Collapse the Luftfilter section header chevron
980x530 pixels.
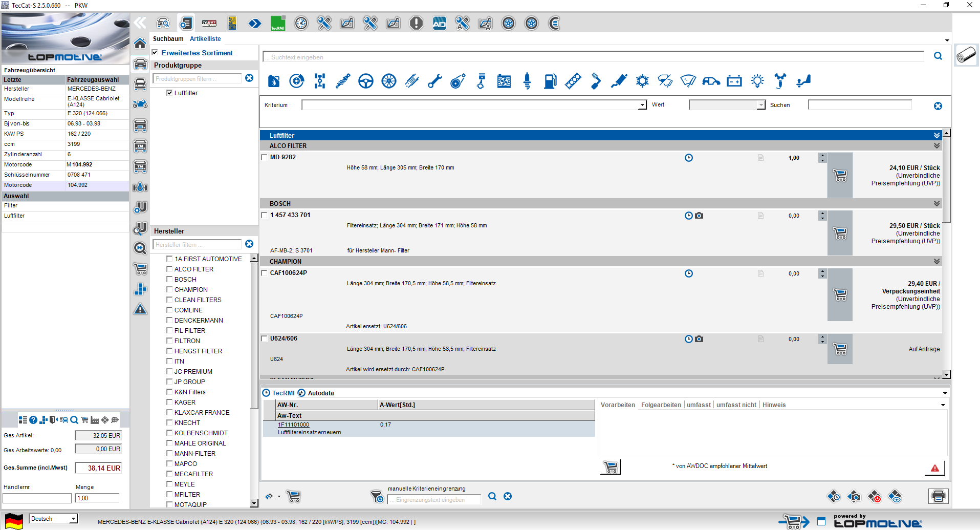click(x=937, y=135)
